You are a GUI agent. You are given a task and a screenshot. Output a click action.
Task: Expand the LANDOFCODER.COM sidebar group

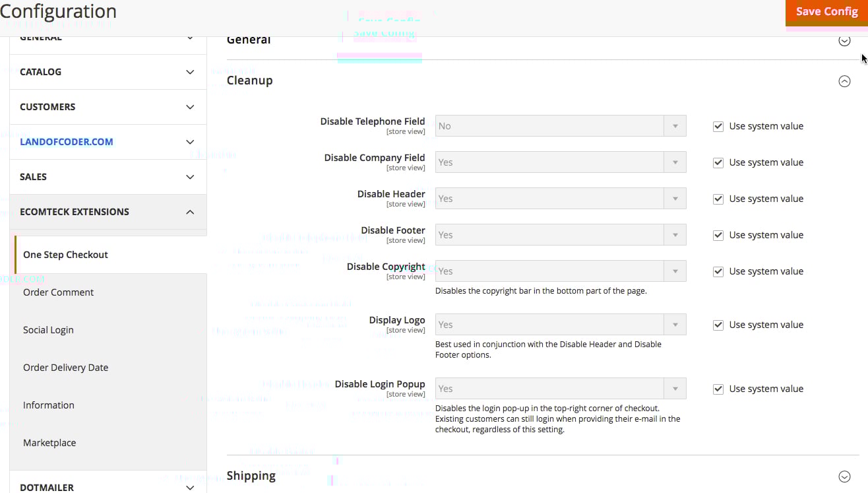[x=108, y=142]
